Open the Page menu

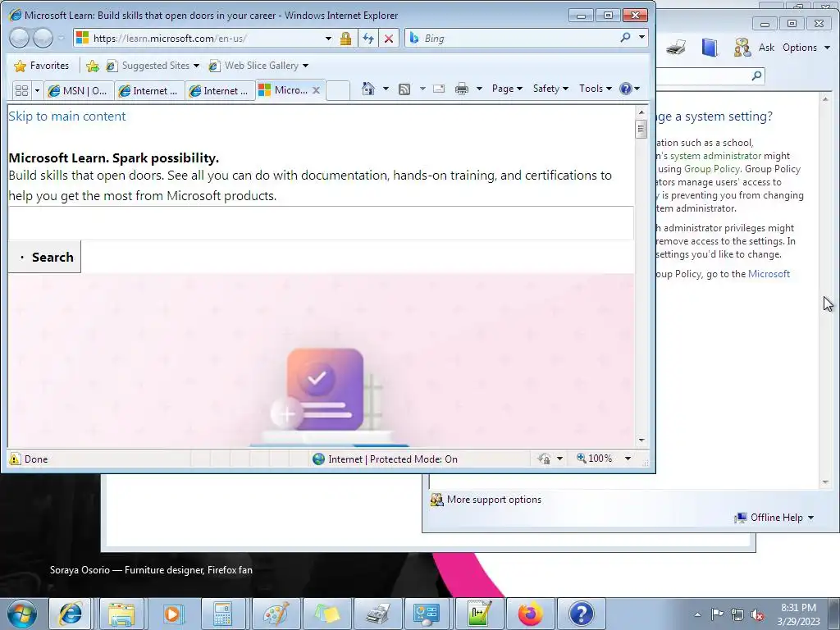click(507, 89)
